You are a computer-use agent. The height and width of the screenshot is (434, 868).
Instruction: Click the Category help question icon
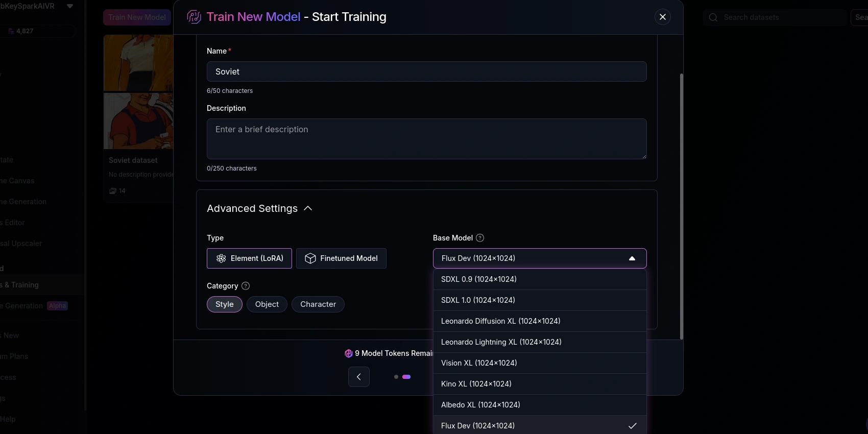tap(246, 286)
